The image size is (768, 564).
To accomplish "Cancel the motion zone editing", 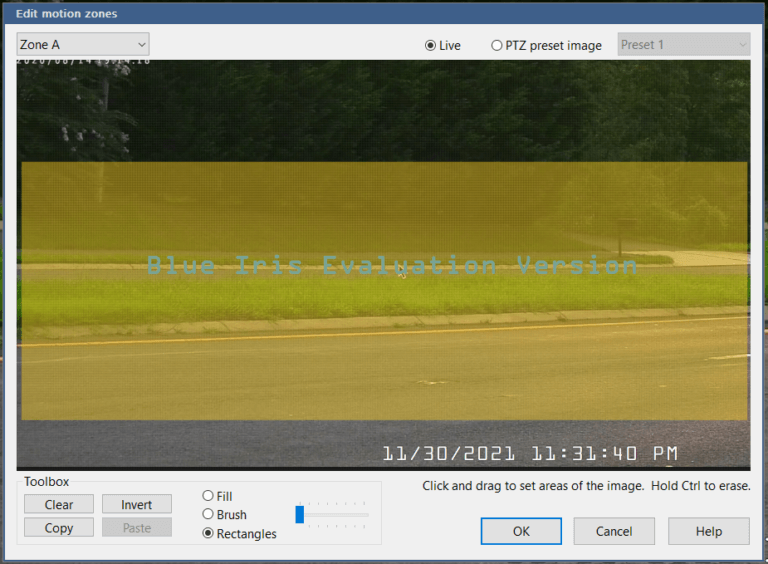I will 614,531.
